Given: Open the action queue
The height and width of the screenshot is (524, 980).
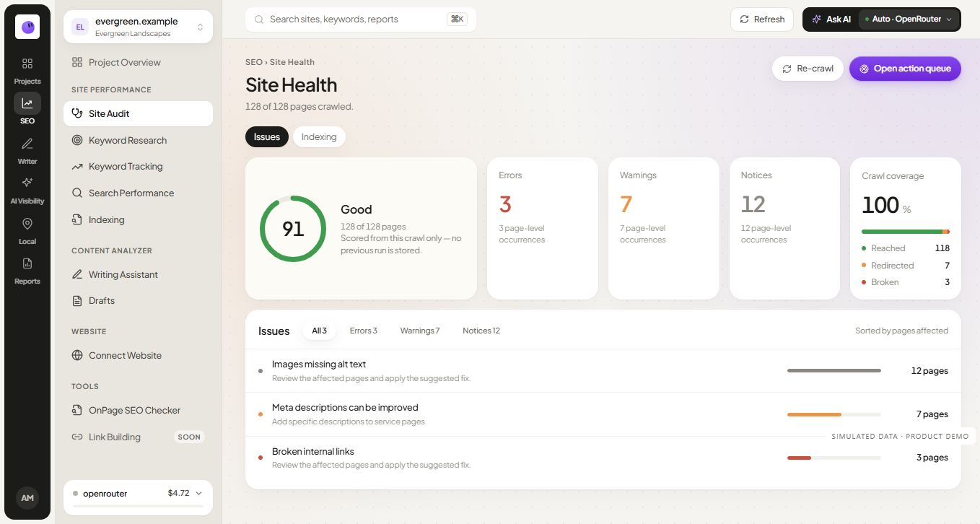Looking at the screenshot, I should (x=905, y=69).
